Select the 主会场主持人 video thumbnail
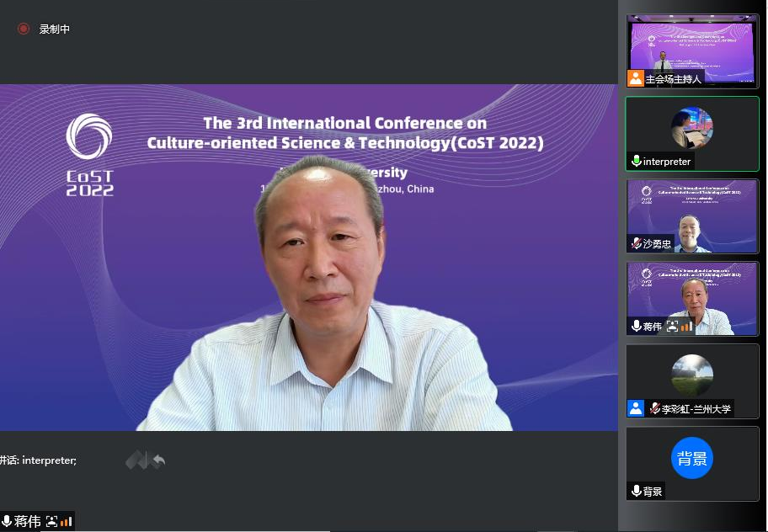The height and width of the screenshot is (532, 768). pos(692,51)
